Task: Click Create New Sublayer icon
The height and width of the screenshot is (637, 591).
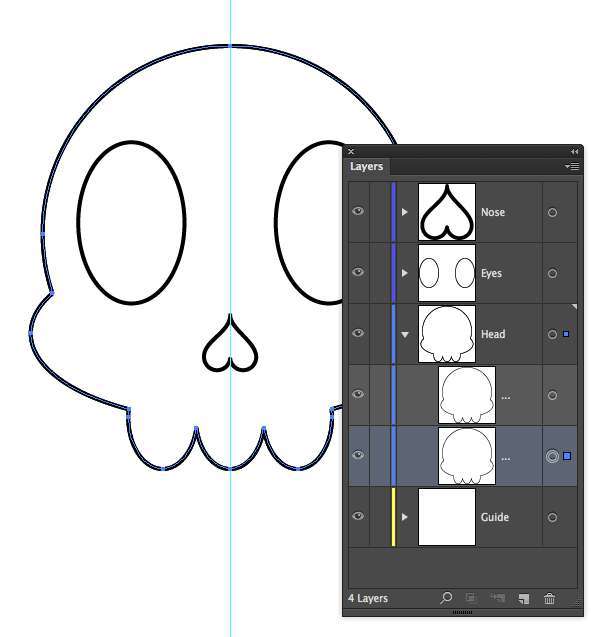Action: (x=497, y=598)
